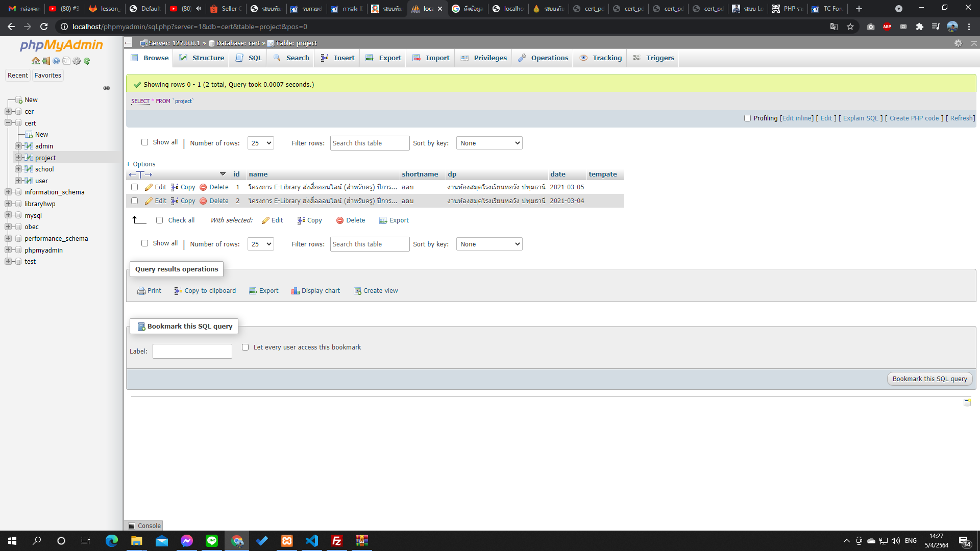Open page settings gear icon
Viewport: 980px width, 551px height.
pos(958,43)
